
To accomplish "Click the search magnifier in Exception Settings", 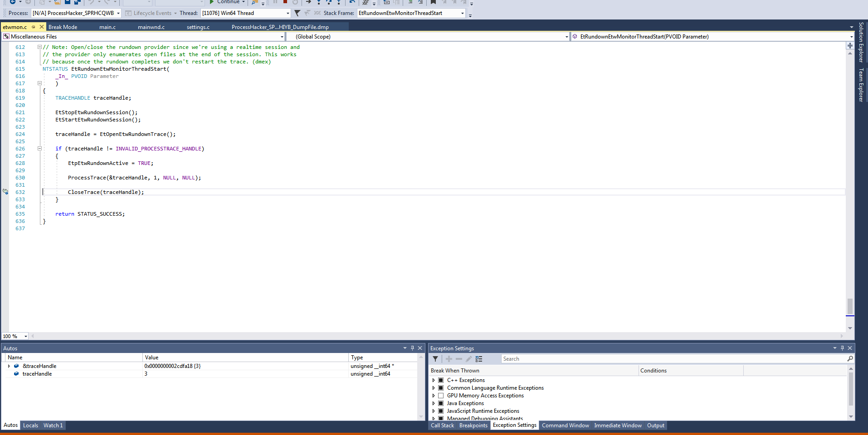I will [850, 358].
